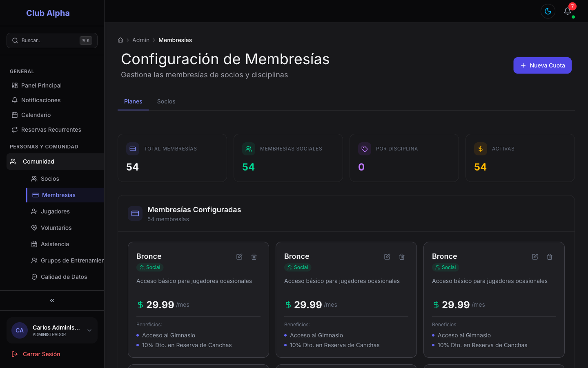Expand the Carlos Administrador user menu

(x=52, y=330)
